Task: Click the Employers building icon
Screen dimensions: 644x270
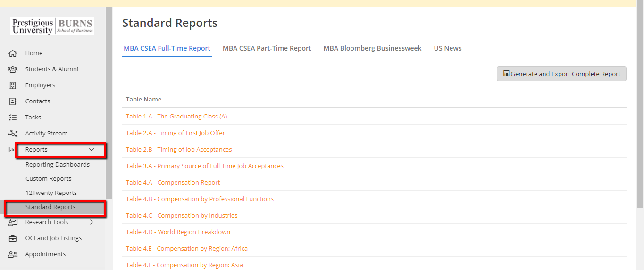Action: click(x=13, y=85)
